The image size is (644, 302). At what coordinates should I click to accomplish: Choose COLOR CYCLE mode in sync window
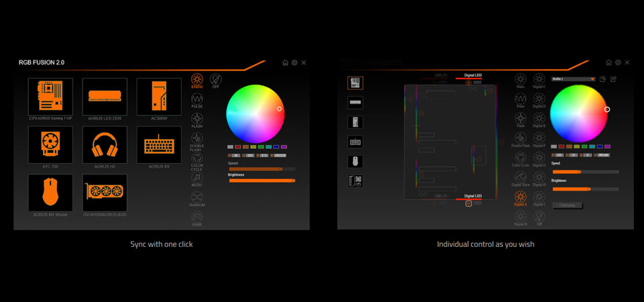(197, 162)
